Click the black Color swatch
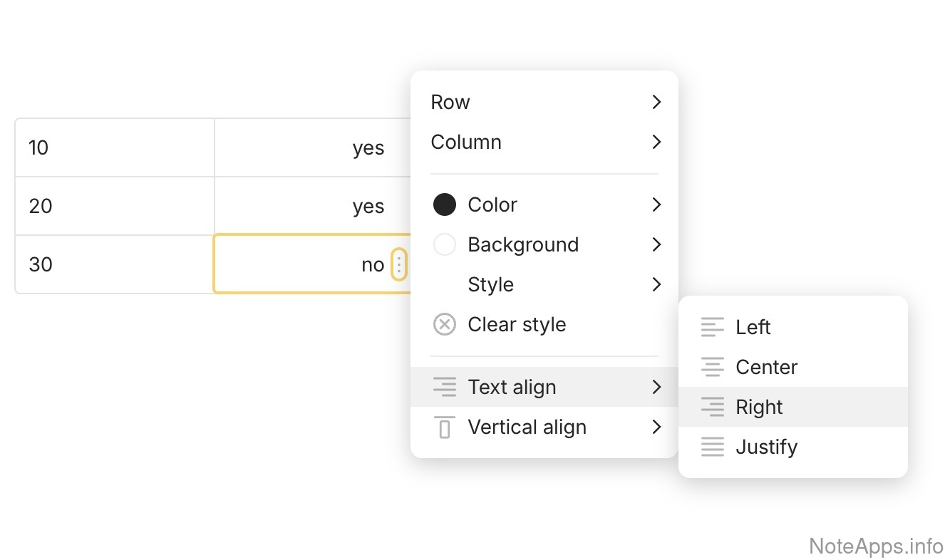Screen dimensions: 945x560 [x=445, y=205]
